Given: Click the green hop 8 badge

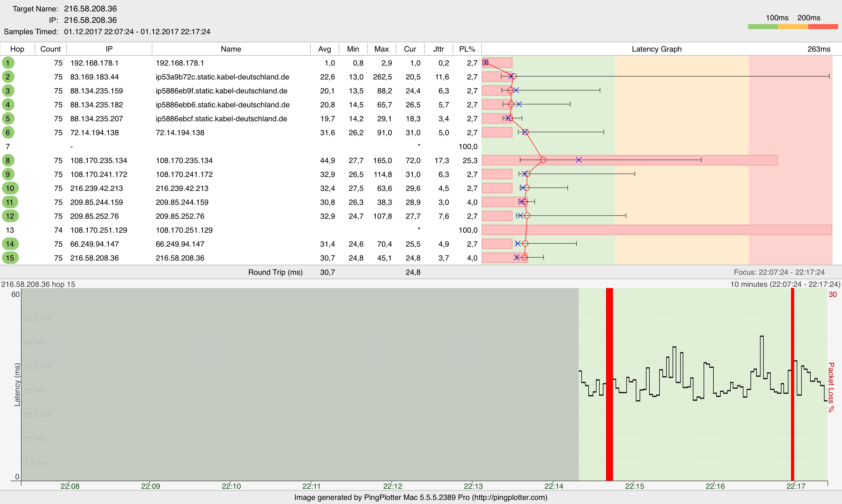Looking at the screenshot, I should (x=8, y=160).
